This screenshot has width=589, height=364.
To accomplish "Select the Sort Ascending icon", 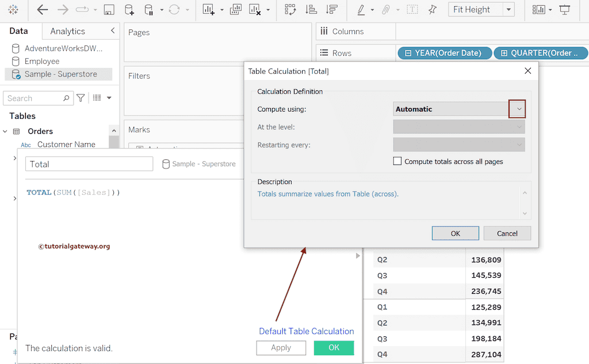I will (311, 9).
